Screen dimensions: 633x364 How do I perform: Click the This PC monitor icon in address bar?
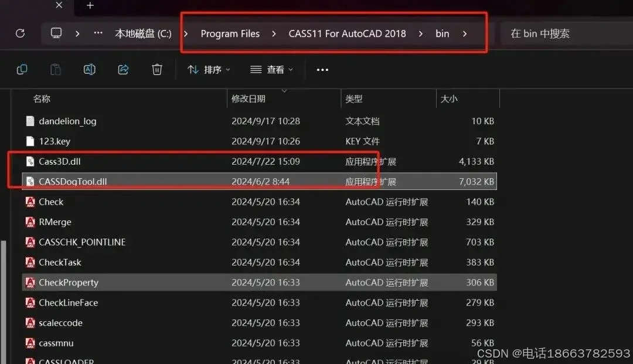coord(56,33)
